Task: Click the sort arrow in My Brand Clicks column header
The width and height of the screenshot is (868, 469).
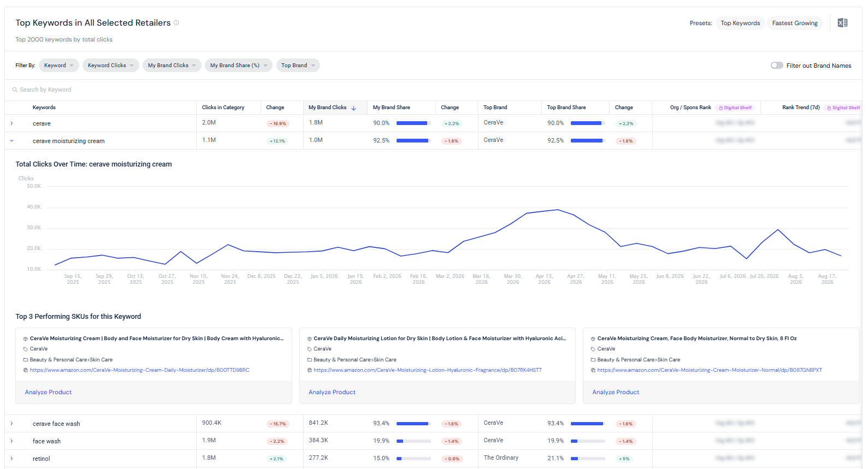Action: point(354,108)
